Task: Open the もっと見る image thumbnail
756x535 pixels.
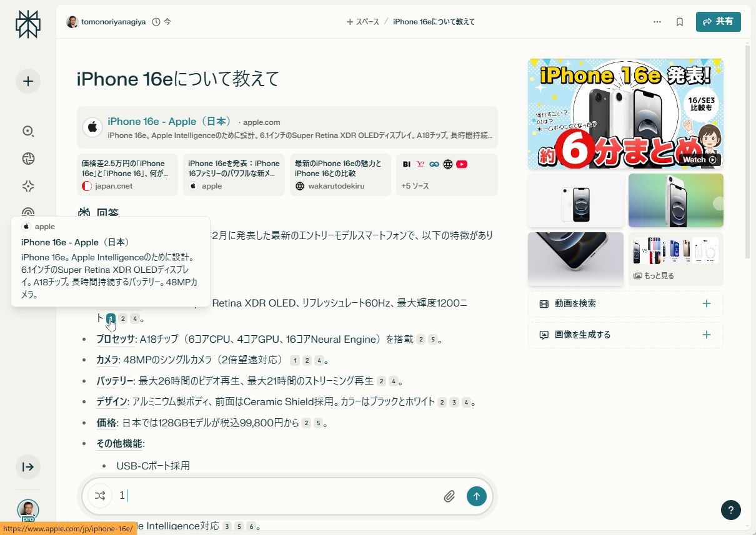Action: click(x=675, y=258)
